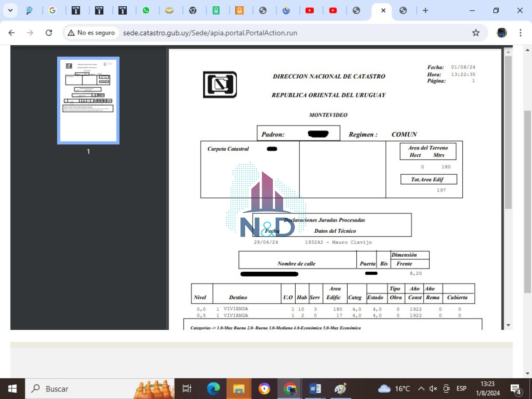Click the frente value '8,20'
The image size is (532, 399).
point(416,274)
